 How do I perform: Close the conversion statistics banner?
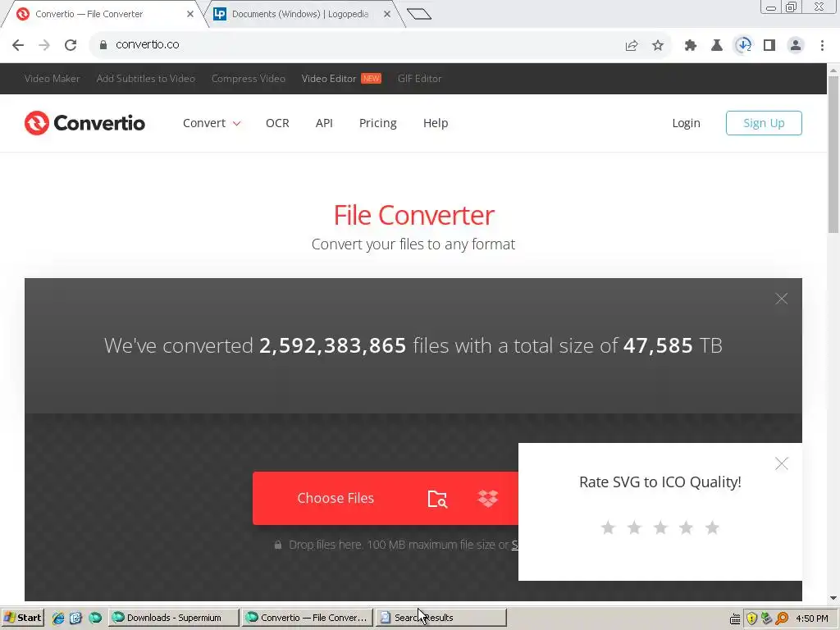tap(782, 299)
